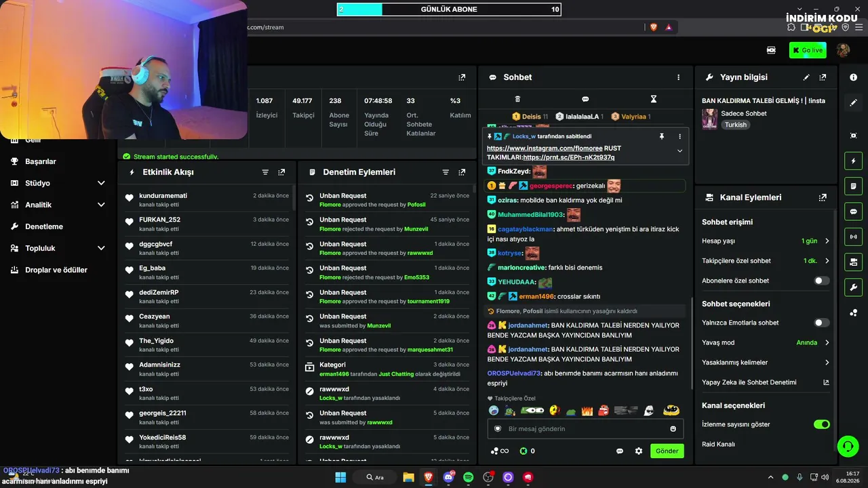Viewport: 868px width, 488px height.
Task: Click the Go live button
Action: [808, 50]
